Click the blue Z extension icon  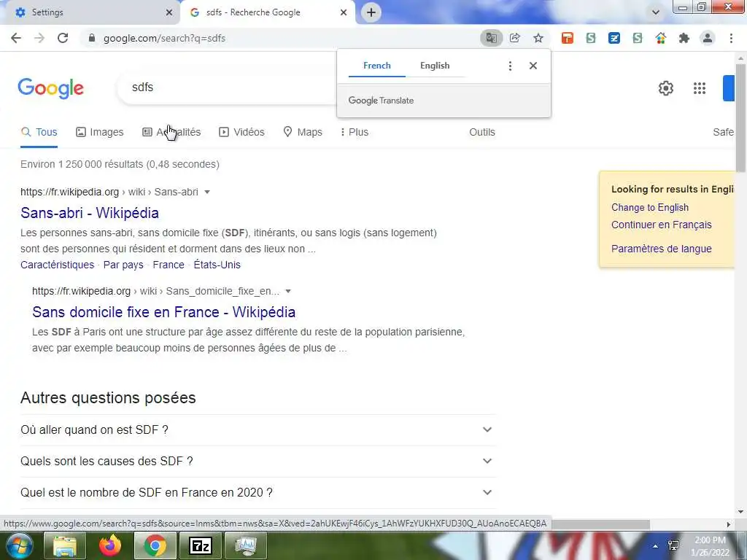tap(614, 38)
